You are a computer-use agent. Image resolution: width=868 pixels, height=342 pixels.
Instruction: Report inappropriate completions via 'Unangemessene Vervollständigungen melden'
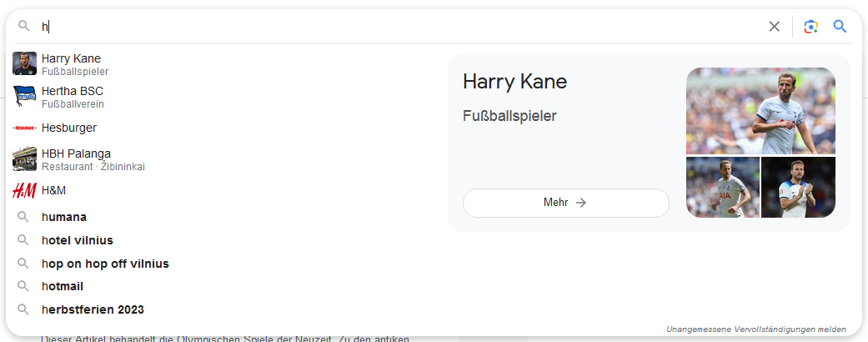coord(756,329)
